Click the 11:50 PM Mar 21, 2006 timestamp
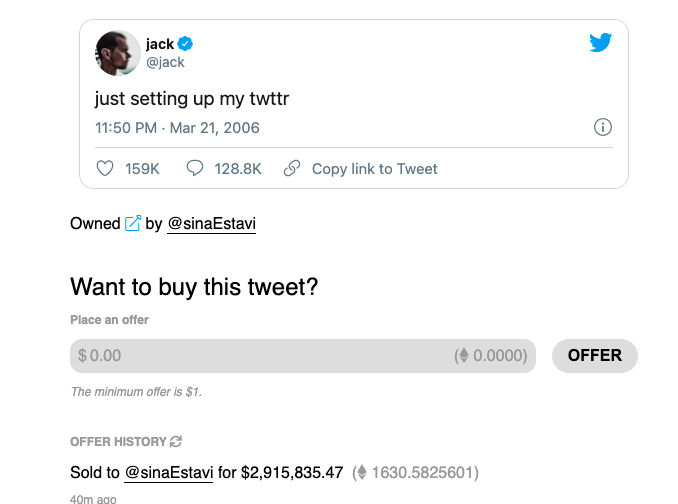 (x=177, y=127)
